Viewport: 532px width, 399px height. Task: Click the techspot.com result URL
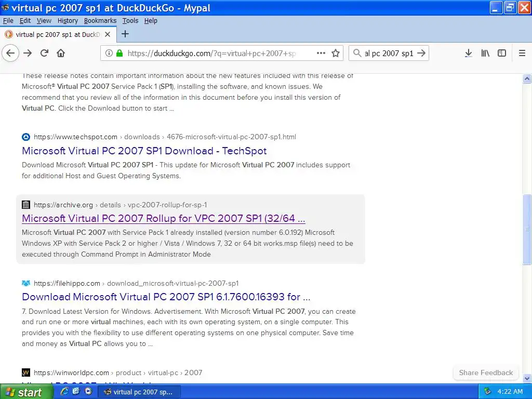pyautogui.click(x=165, y=137)
